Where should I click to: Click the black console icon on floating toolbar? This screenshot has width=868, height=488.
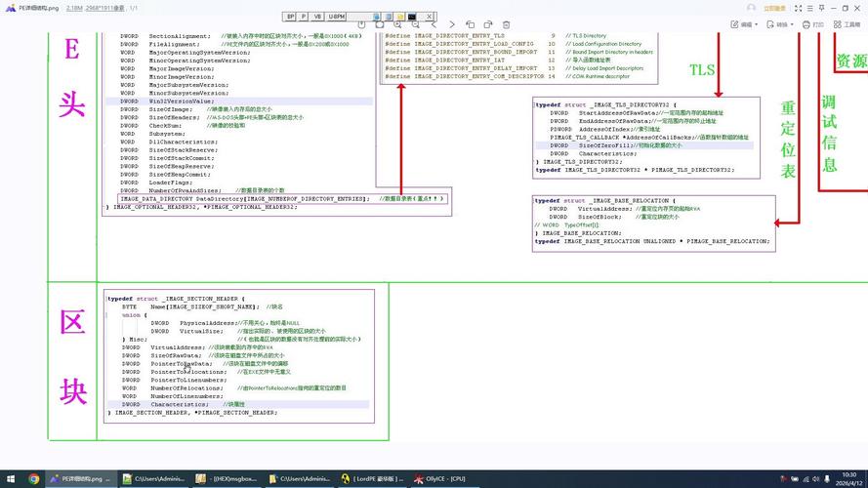[x=412, y=17]
